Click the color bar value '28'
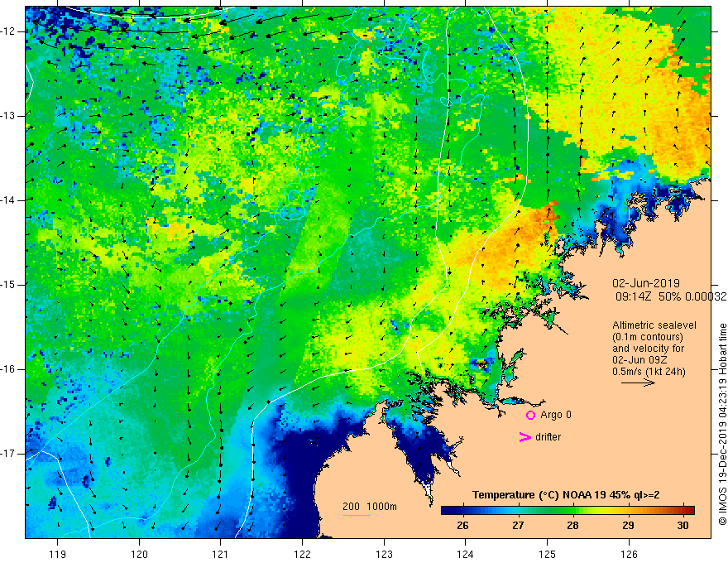The width and height of the screenshot is (728, 563). click(572, 526)
